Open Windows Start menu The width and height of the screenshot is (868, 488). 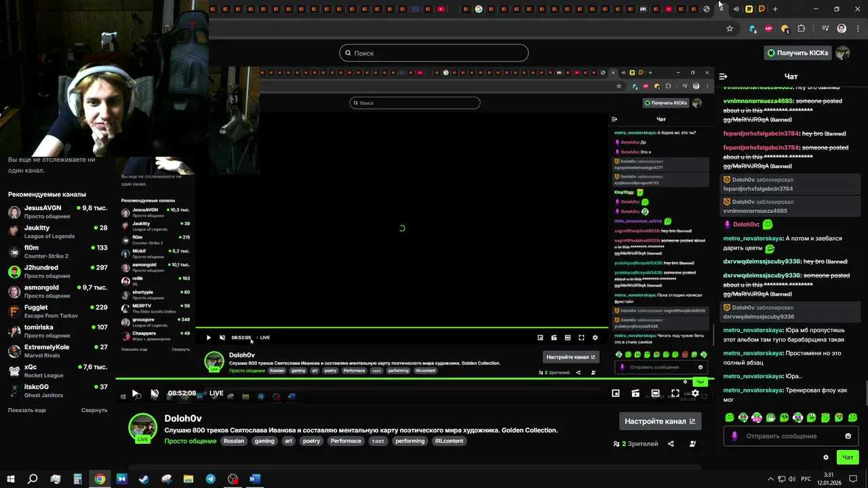[x=10, y=479]
